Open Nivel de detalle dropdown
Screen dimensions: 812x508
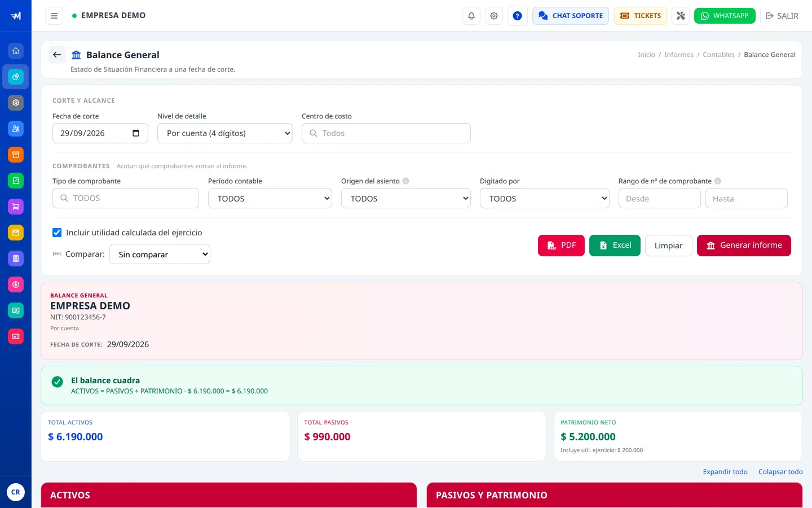tap(225, 133)
